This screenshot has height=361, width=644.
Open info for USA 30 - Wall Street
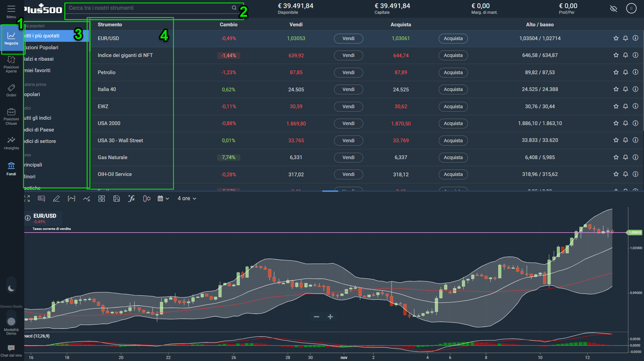[635, 140]
